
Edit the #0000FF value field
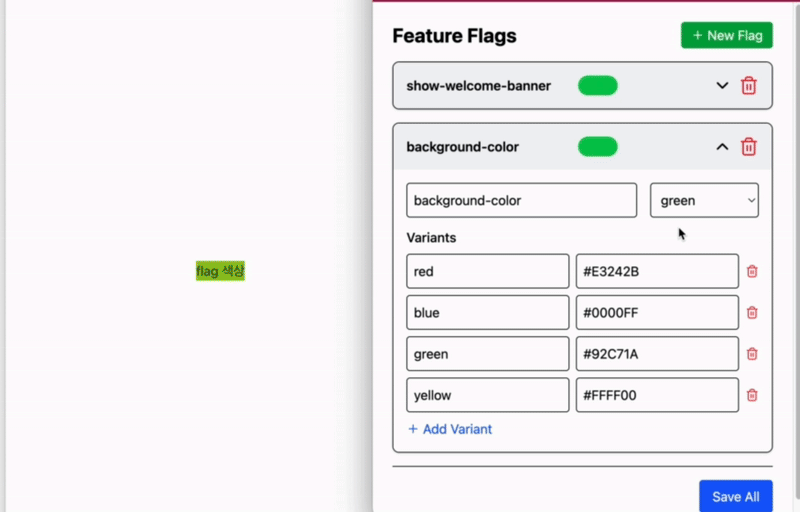pos(657,313)
